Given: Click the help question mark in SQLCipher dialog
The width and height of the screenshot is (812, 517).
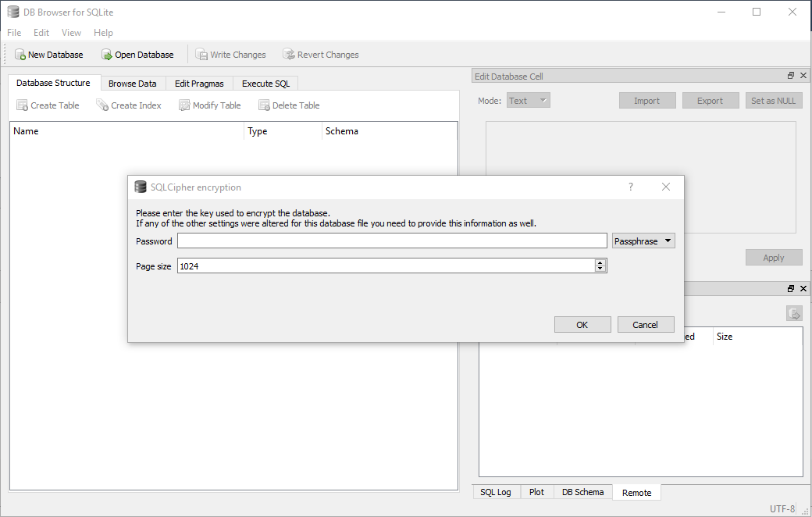Looking at the screenshot, I should pos(631,187).
